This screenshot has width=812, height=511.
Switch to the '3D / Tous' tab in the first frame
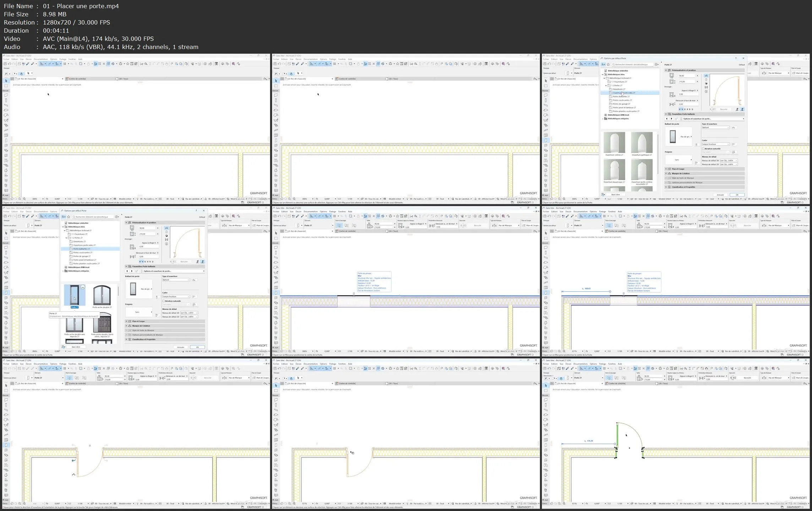[x=122, y=79]
